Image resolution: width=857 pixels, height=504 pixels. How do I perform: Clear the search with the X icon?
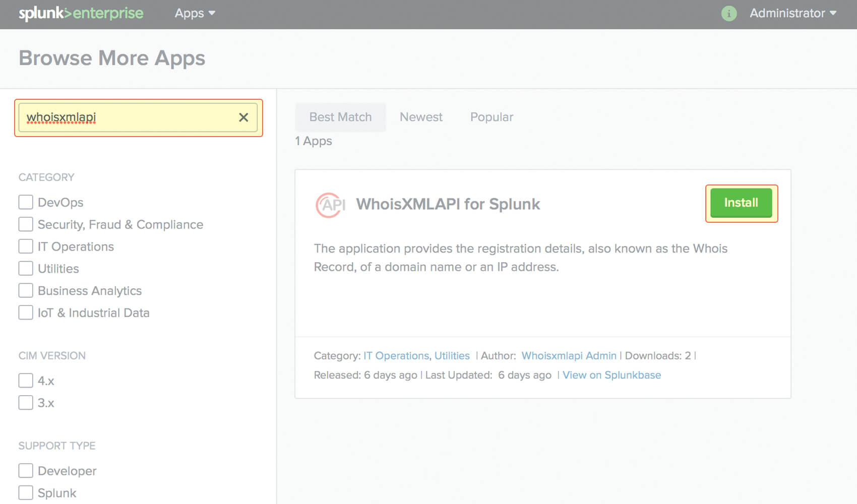click(x=243, y=117)
